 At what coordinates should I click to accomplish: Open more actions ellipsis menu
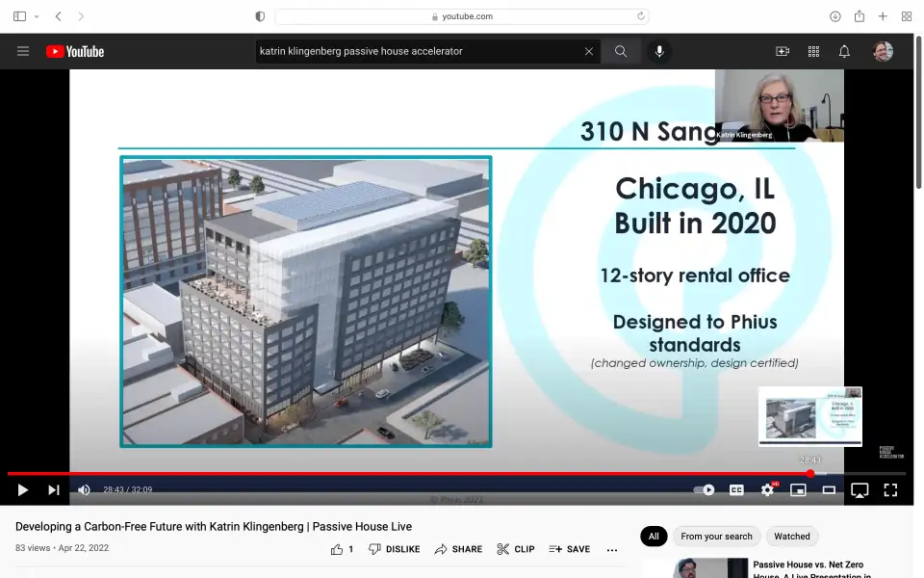tap(612, 549)
